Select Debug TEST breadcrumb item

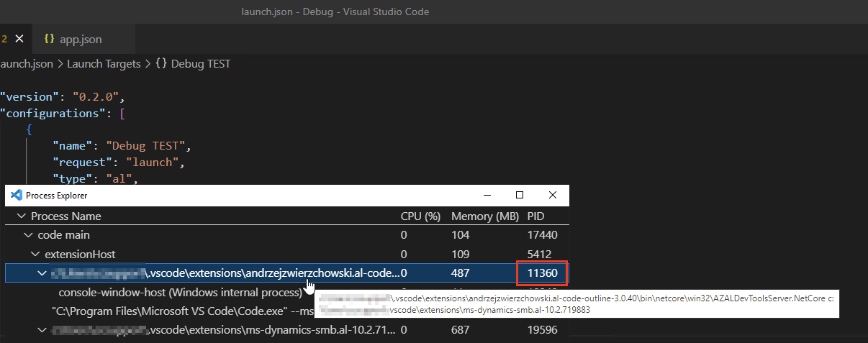point(201,63)
